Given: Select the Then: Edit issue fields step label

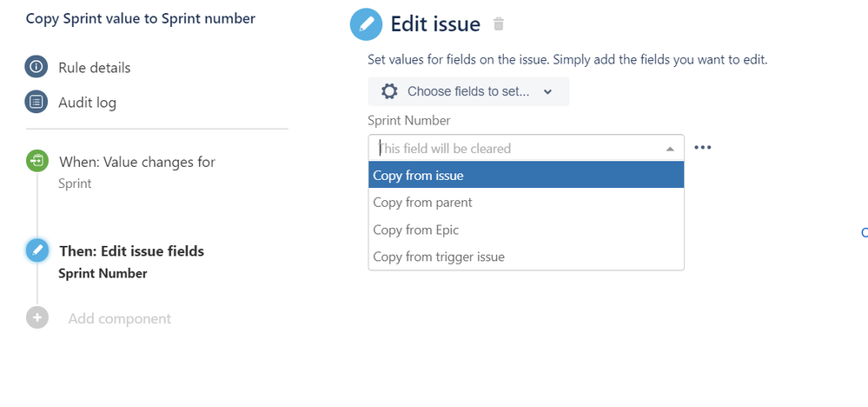Looking at the screenshot, I should 132,251.
